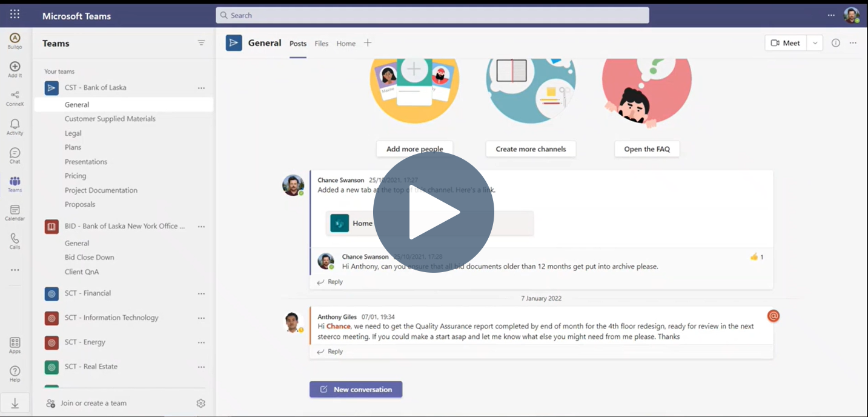
Task: Open channel more options ellipsis
Action: pyautogui.click(x=853, y=43)
